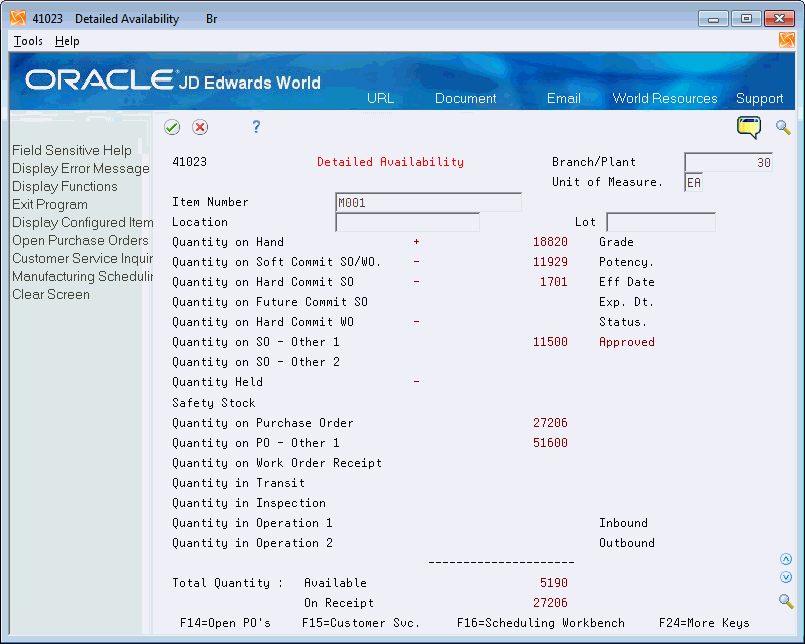Select Field Sensitive Help
Viewport: 805px width, 644px height.
72,150
